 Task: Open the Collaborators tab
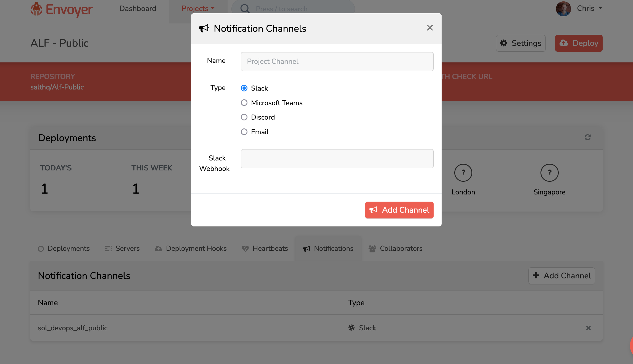pos(395,248)
